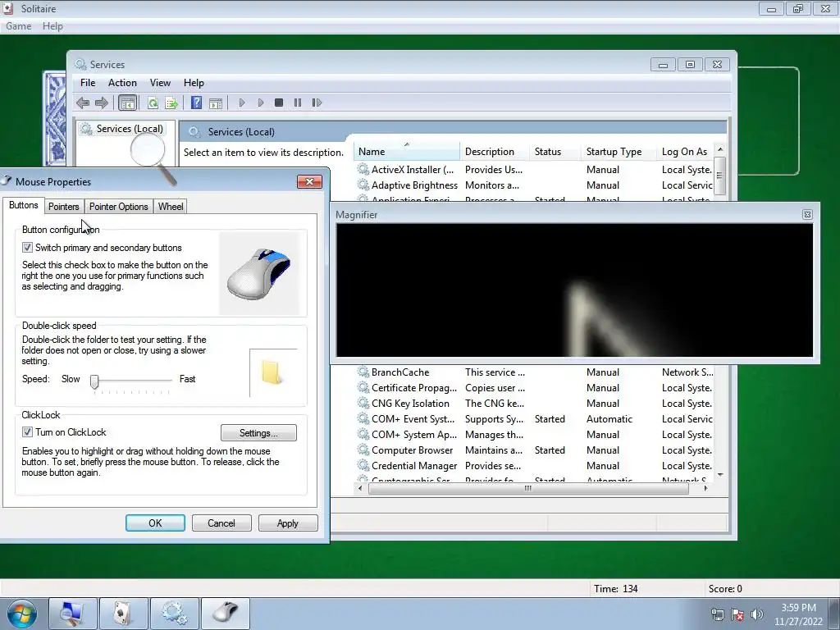Switch to Mouse Properties taskbar icon
Screen dimensions: 840x630
pos(226,614)
